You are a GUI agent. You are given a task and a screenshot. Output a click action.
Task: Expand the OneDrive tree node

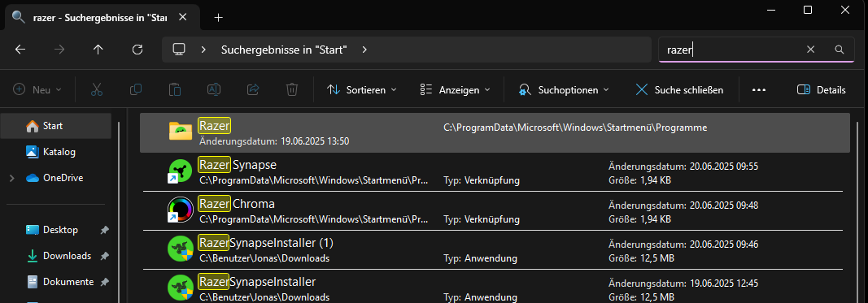(x=11, y=178)
